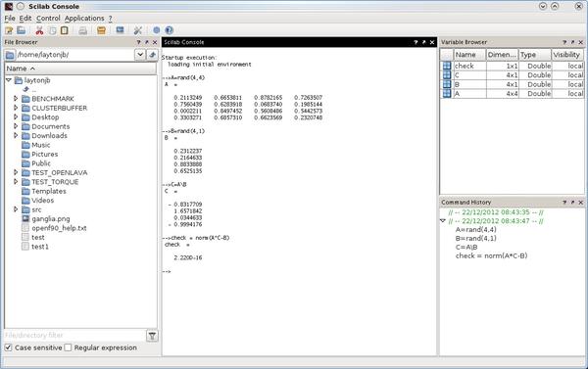588x369 pixels.
Task: Click the Variable Browser help icon
Action: (564, 42)
